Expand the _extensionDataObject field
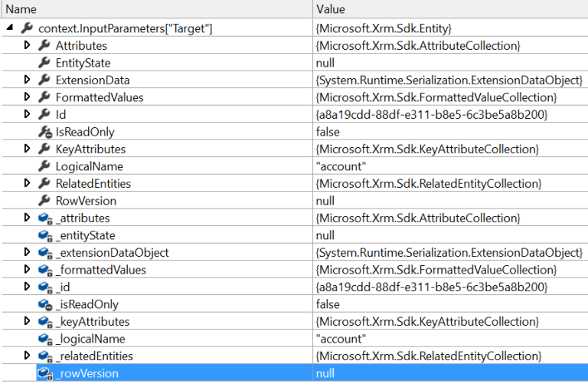 27,252
